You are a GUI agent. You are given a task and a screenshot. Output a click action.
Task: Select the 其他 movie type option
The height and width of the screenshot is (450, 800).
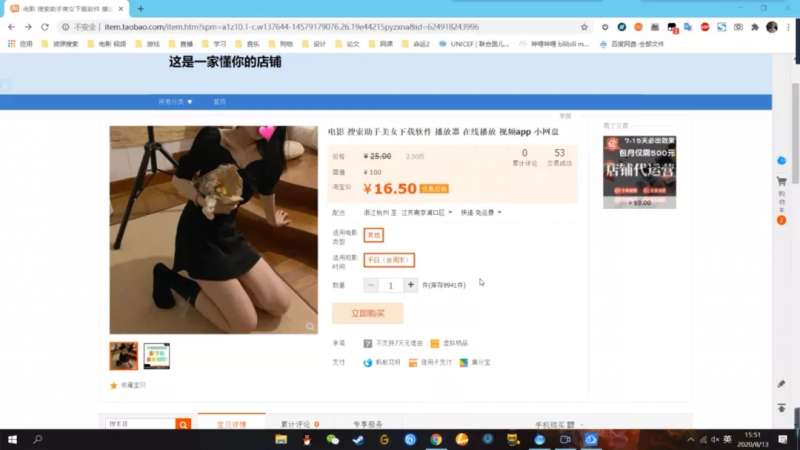[x=373, y=235]
